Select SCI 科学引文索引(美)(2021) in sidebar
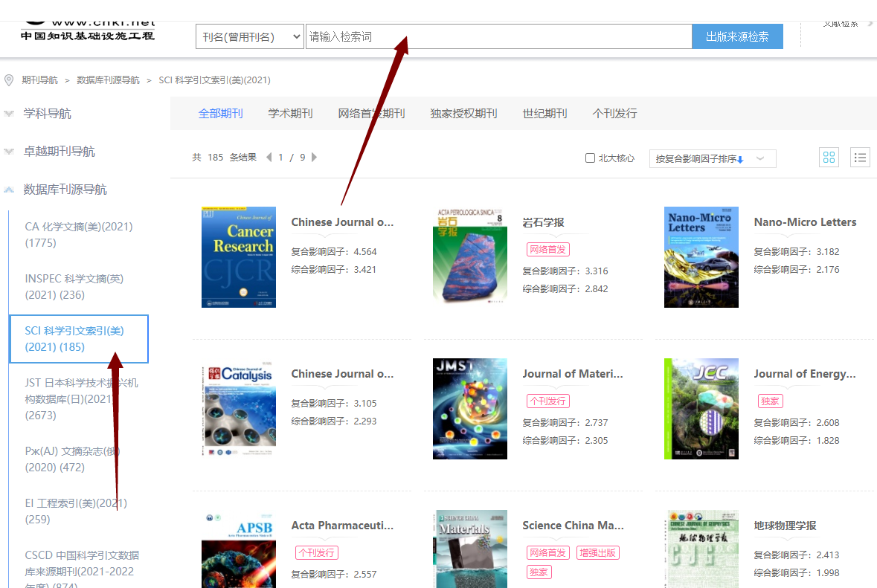877x588 pixels. tap(79, 339)
